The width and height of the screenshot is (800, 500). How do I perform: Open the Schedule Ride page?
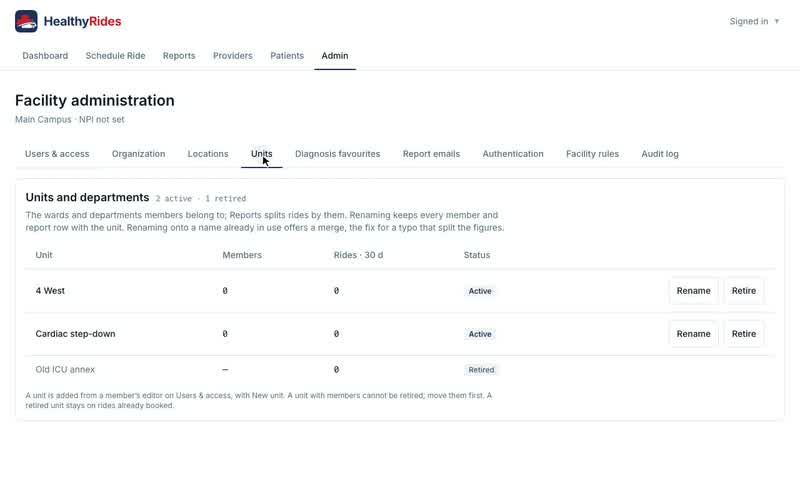click(115, 56)
